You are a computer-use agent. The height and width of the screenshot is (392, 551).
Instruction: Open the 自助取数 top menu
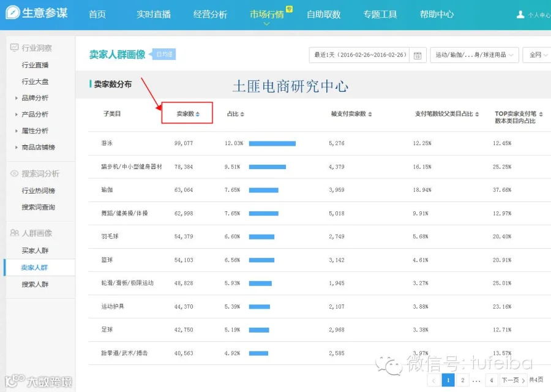coord(324,15)
